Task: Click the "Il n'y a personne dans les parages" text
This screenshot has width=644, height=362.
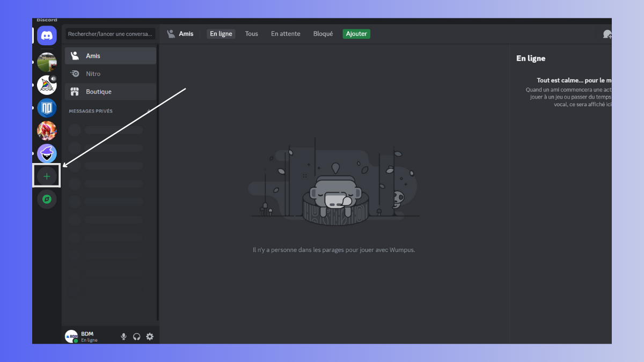Action: click(334, 250)
